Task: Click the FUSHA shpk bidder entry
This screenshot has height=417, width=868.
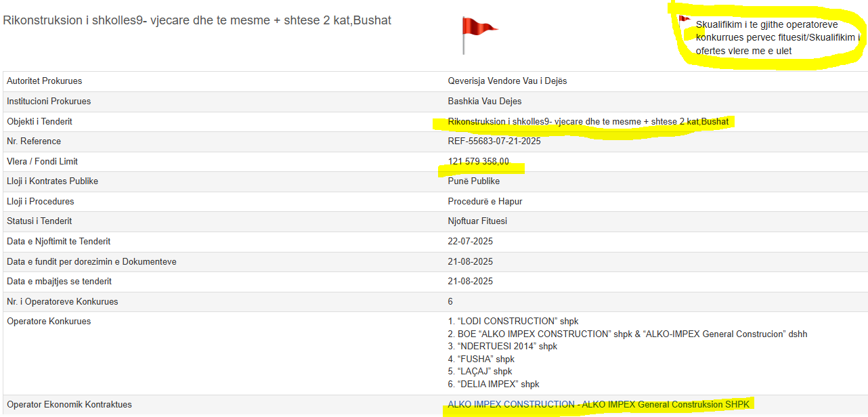Action: tap(481, 359)
